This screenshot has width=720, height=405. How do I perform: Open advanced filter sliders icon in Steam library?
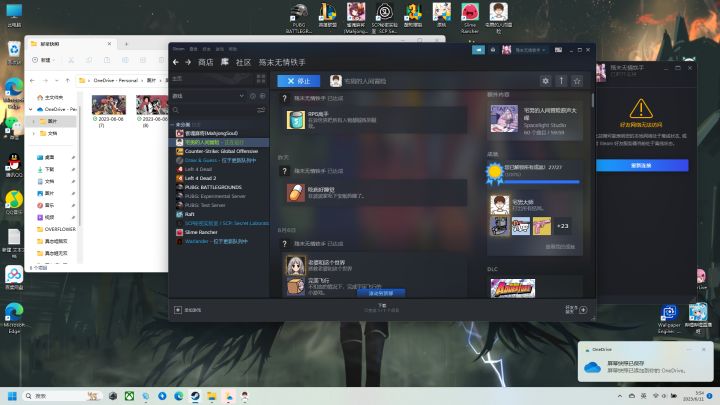coord(261,110)
